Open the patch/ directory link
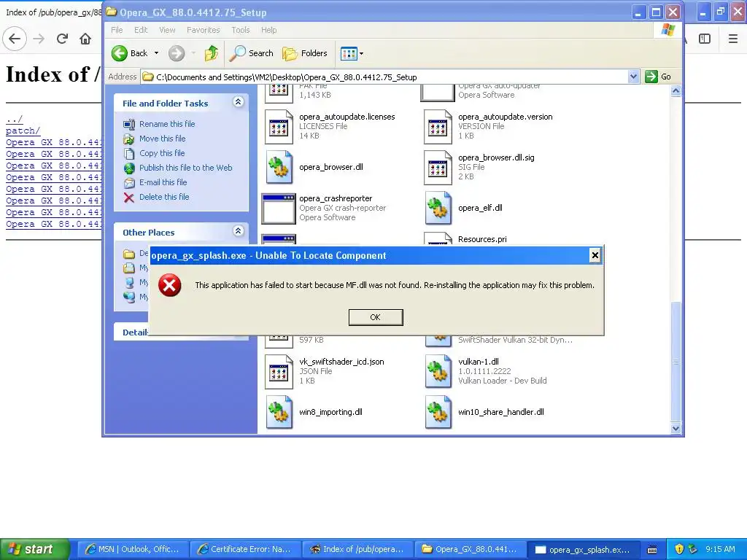Image resolution: width=747 pixels, height=560 pixels. (23, 131)
